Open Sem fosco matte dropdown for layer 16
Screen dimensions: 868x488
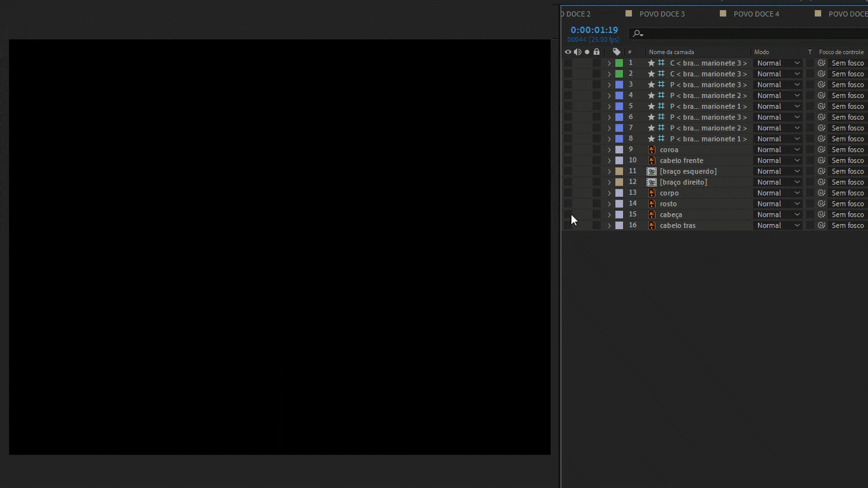pyautogui.click(x=848, y=225)
